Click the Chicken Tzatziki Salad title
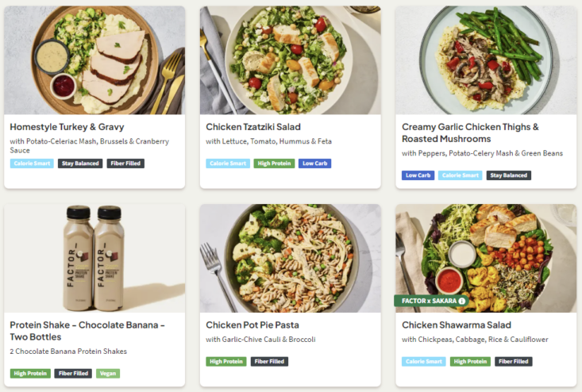The width and height of the screenshot is (582, 392). pyautogui.click(x=253, y=127)
